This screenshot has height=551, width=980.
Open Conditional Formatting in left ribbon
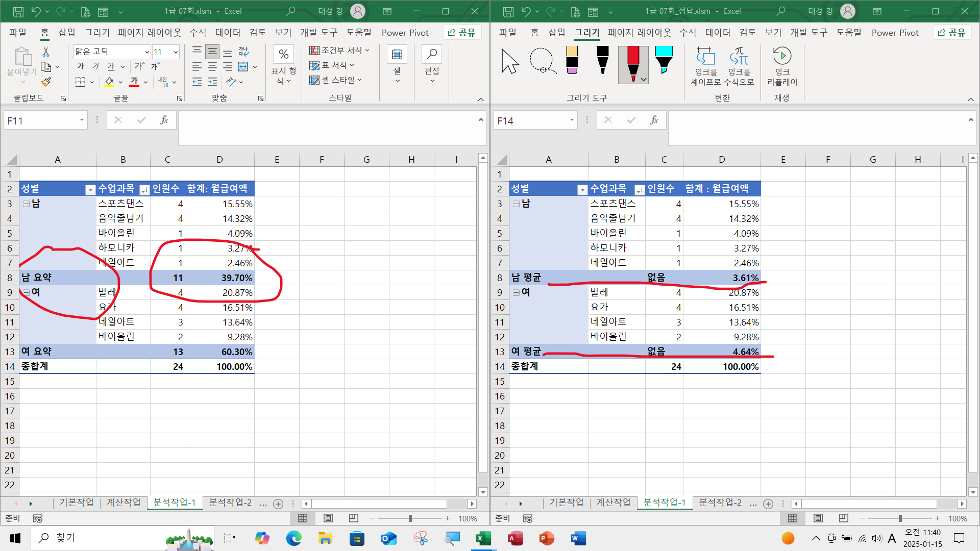click(339, 50)
